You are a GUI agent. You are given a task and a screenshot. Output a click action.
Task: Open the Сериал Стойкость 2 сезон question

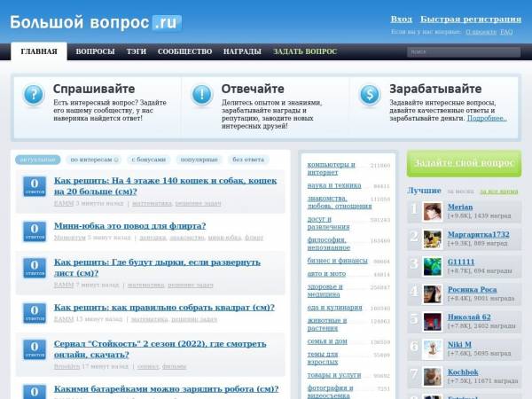(160, 348)
